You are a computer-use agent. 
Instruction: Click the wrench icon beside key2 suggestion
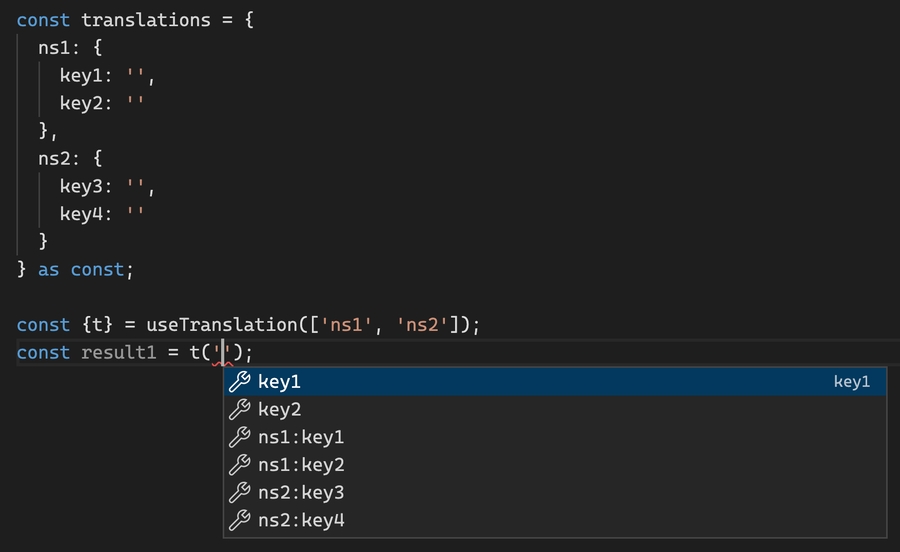click(240, 410)
